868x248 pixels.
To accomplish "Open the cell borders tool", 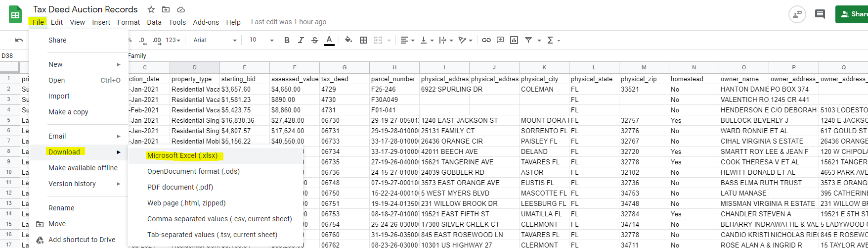I will (363, 40).
